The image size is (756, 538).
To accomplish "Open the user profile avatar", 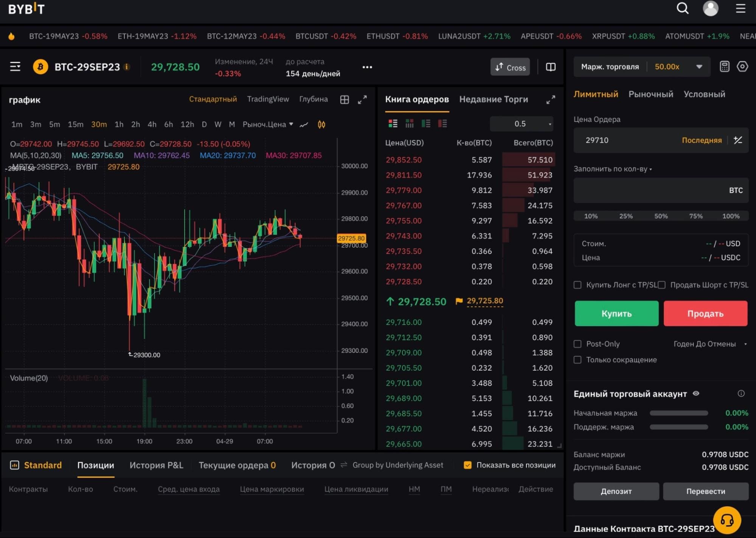I will coord(710,8).
